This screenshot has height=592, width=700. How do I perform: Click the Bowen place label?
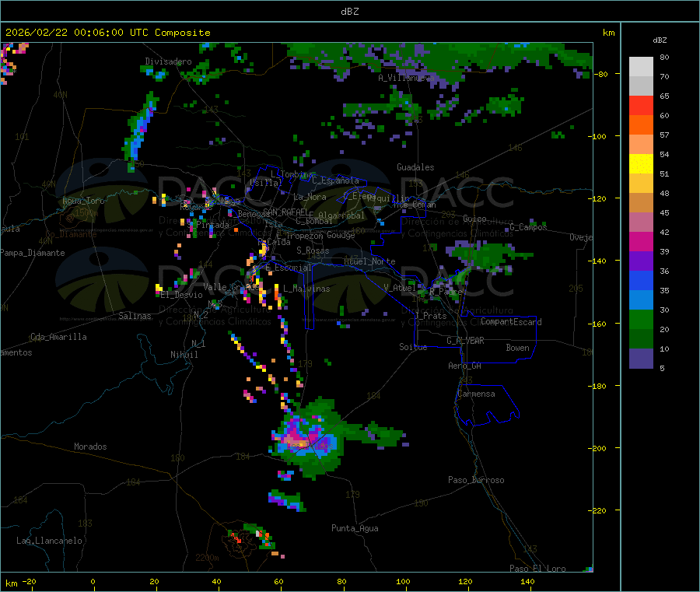point(517,348)
